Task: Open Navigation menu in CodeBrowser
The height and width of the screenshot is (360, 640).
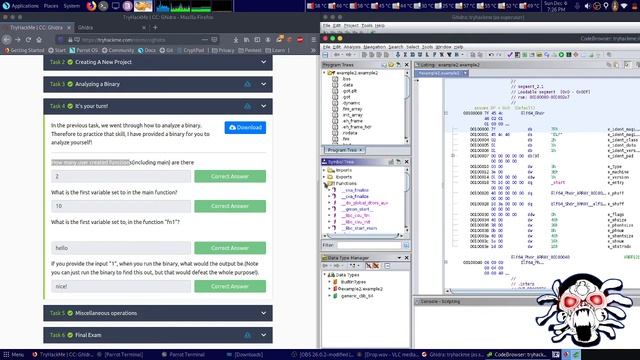Action: click(x=374, y=47)
